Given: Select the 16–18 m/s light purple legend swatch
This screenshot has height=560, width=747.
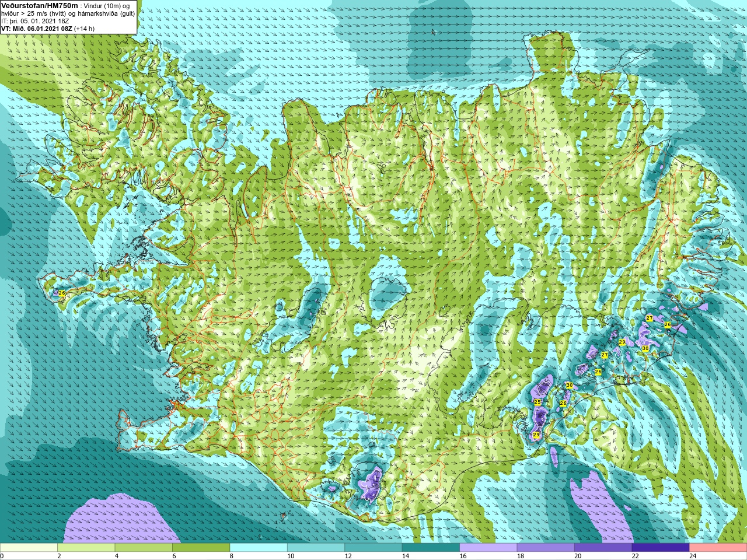Looking at the screenshot, I should 488,548.
